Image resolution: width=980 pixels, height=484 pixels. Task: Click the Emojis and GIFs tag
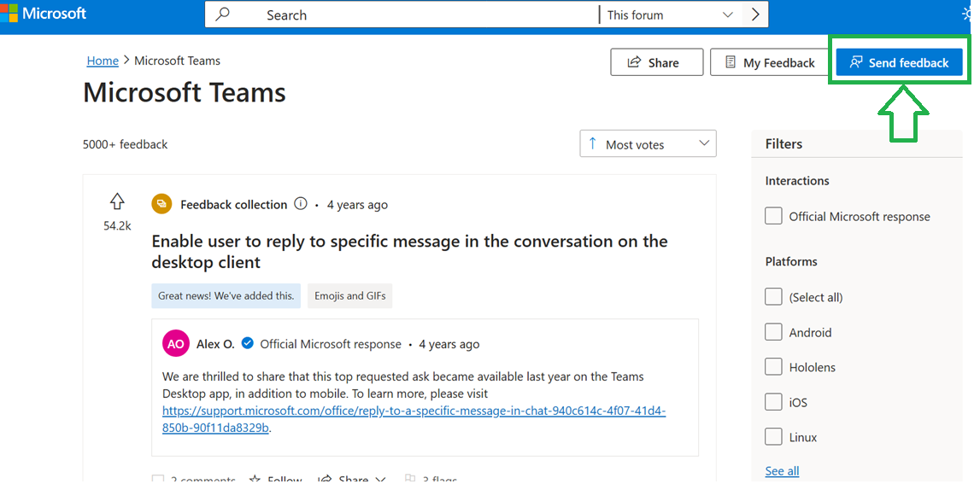click(350, 295)
